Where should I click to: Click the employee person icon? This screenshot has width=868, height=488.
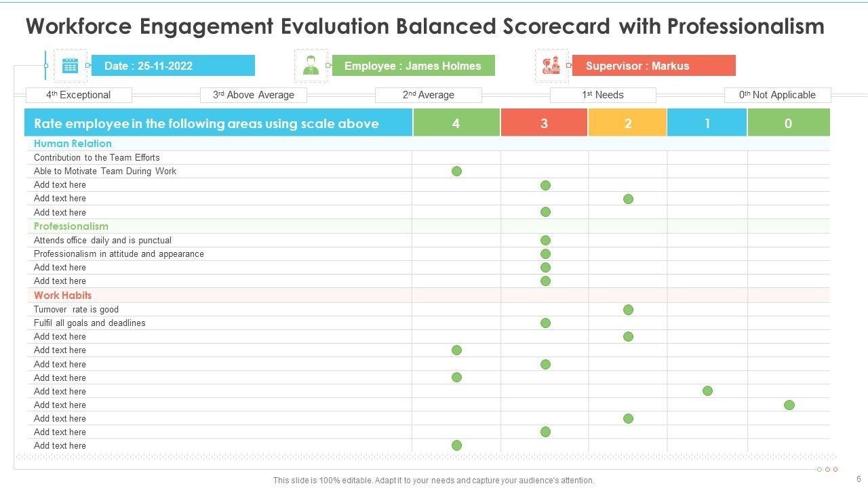click(x=311, y=66)
